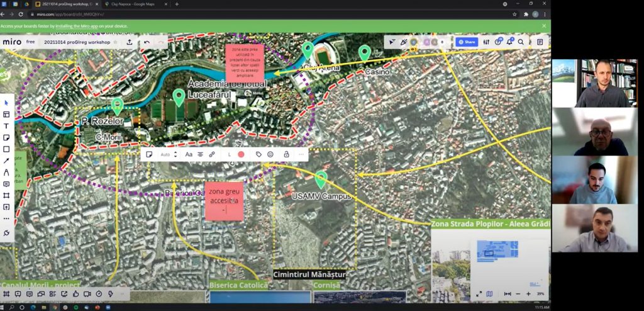Toggle the minimap view icon

[x=490, y=293]
